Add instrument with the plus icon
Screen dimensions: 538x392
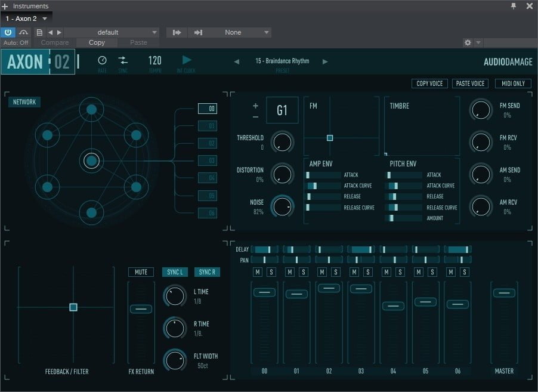pyautogui.click(x=5, y=6)
